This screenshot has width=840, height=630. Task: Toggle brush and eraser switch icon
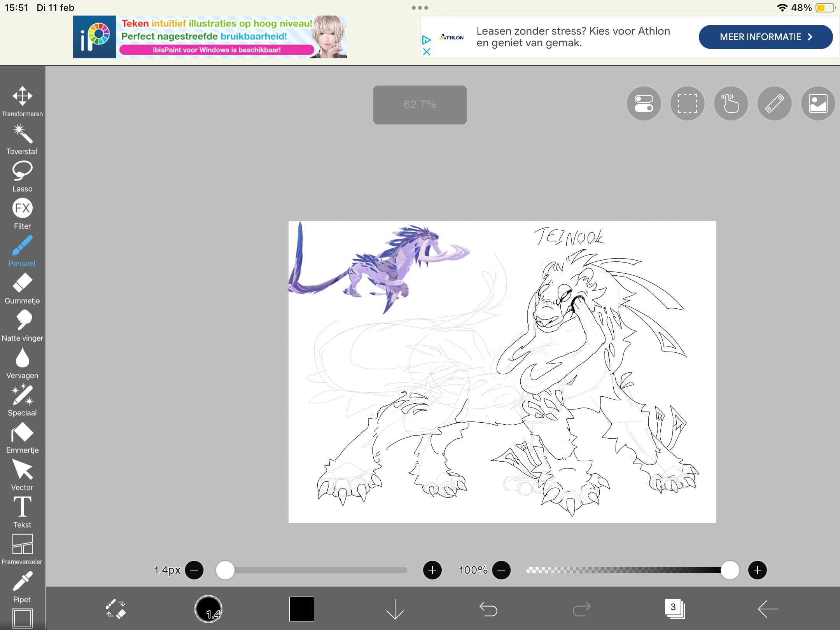[x=115, y=609]
